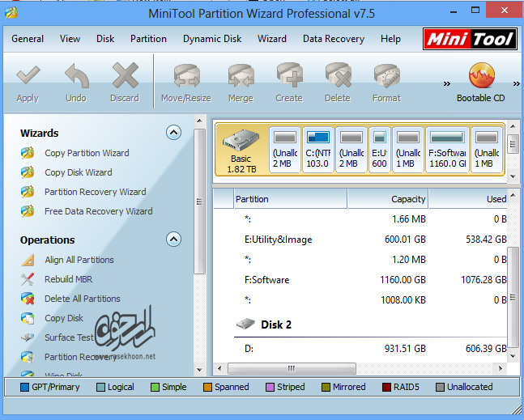This screenshot has width=524, height=420.
Task: Click the app icon in title bar
Action: pyautogui.click(x=11, y=13)
